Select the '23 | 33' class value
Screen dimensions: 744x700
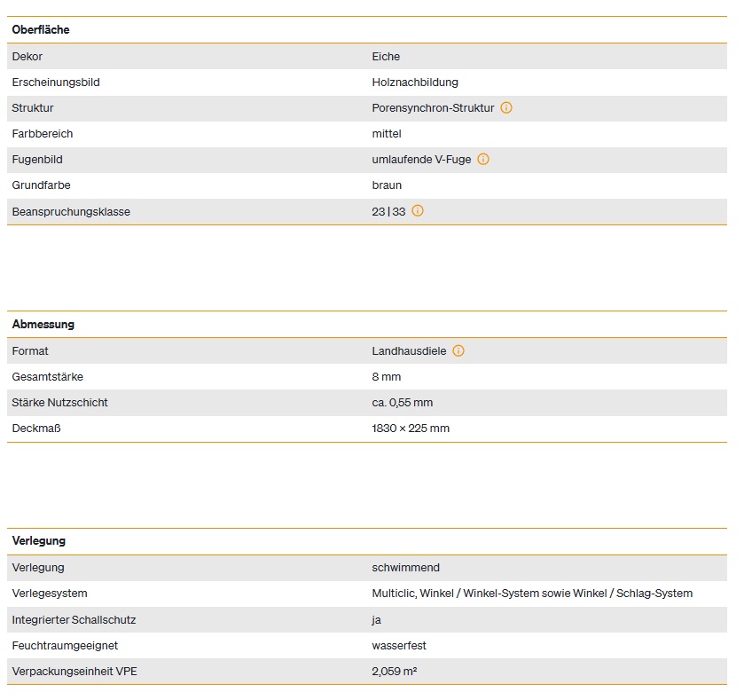388,212
